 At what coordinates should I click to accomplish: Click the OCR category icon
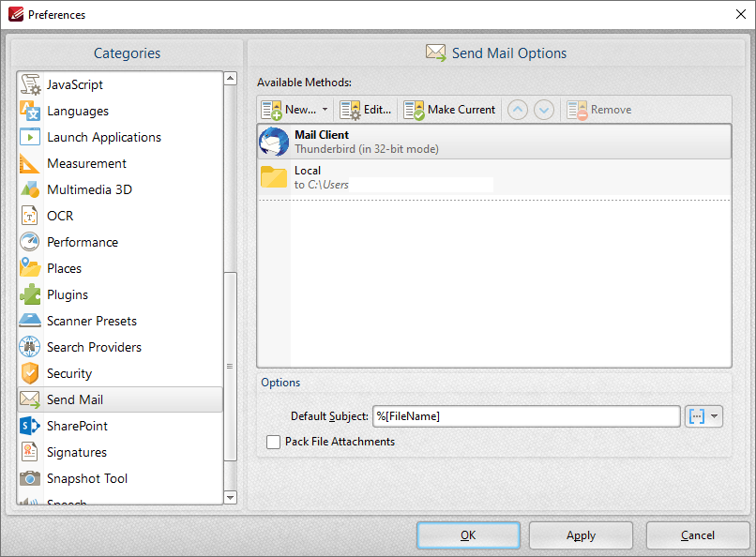[x=30, y=216]
